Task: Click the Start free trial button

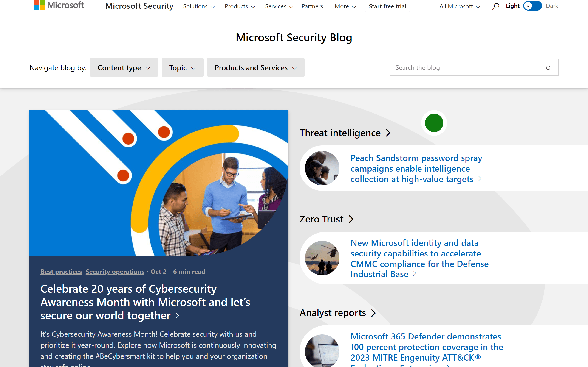Action: pos(387,6)
